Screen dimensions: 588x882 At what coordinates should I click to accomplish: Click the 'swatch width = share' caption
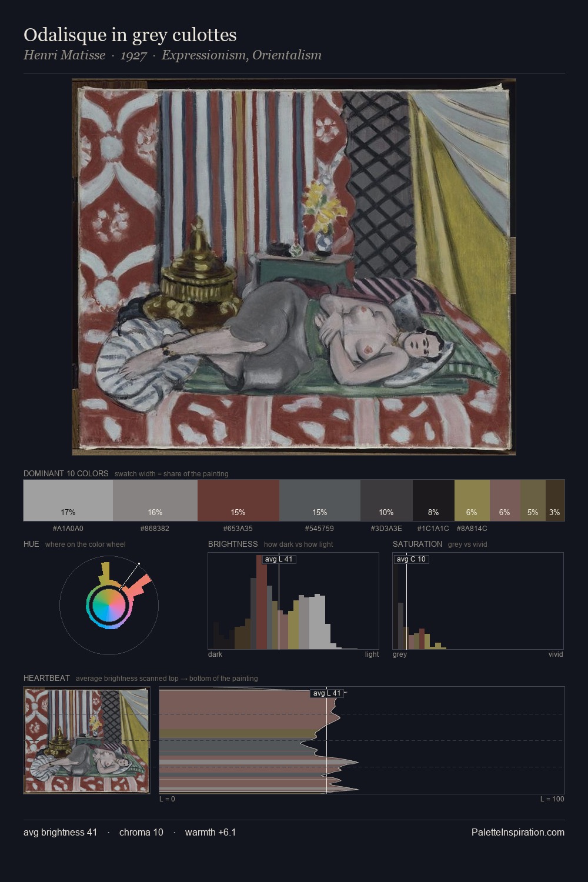(172, 473)
